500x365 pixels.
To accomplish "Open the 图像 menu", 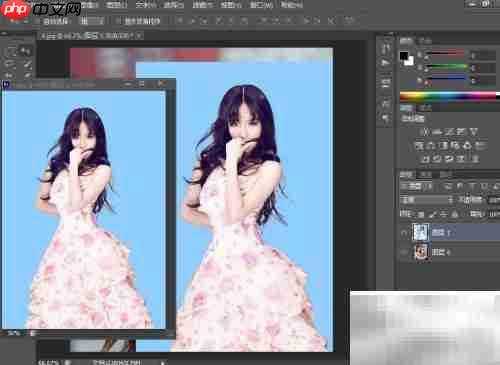I will pos(89,5).
